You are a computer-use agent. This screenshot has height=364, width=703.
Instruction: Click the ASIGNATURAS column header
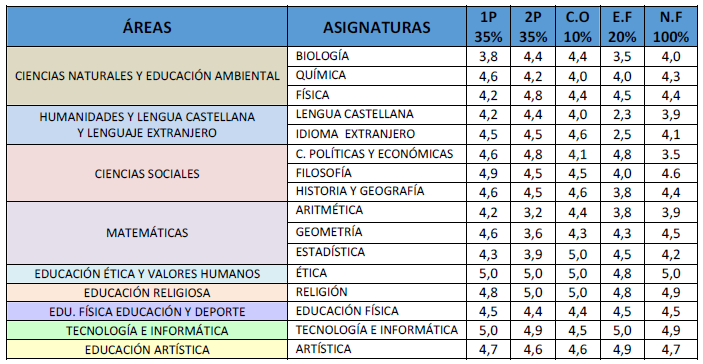click(x=377, y=27)
